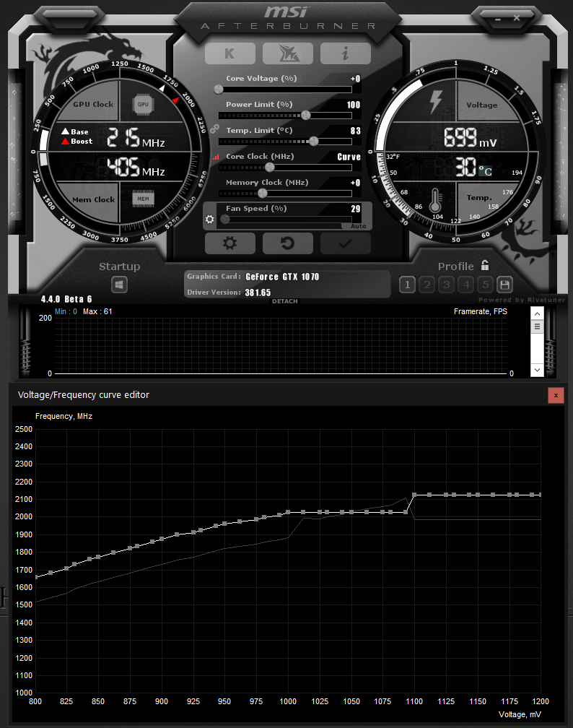Click the Core Clock Curve value

point(349,157)
